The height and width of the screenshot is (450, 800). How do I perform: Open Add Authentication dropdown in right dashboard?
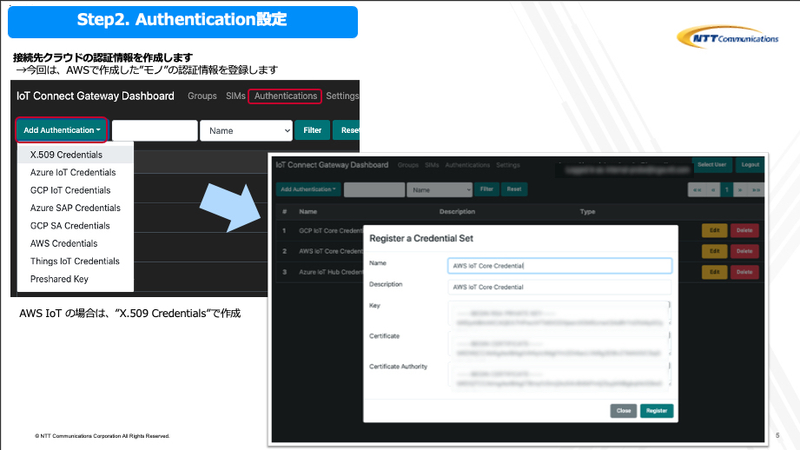(308, 189)
